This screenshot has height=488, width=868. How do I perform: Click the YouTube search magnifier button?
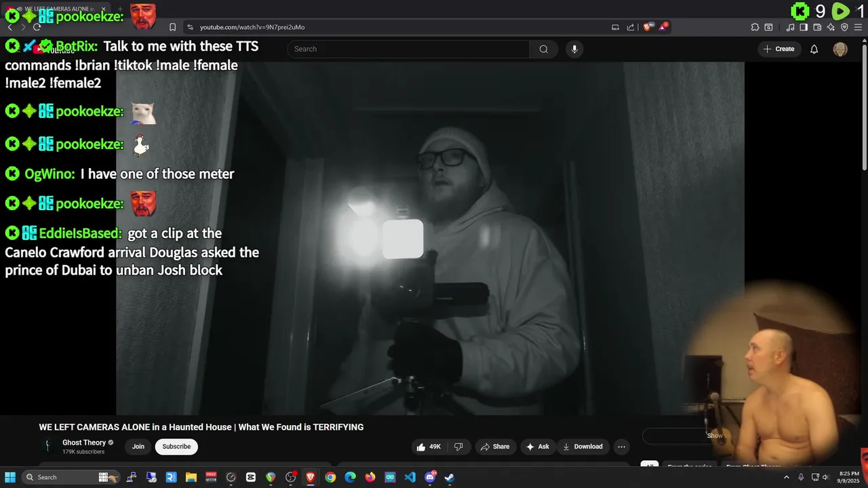[x=544, y=49]
